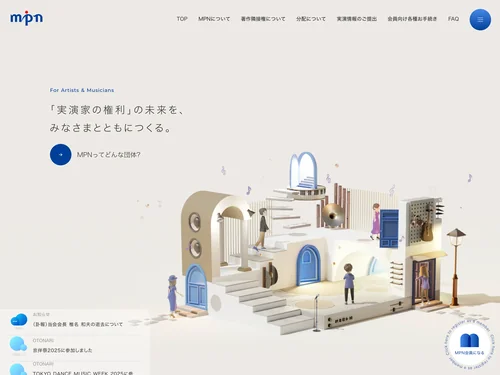Viewport: 500px width, 375px height.
Task: Click the OTONARI label above 京伴祭2025
Action: (43, 340)
